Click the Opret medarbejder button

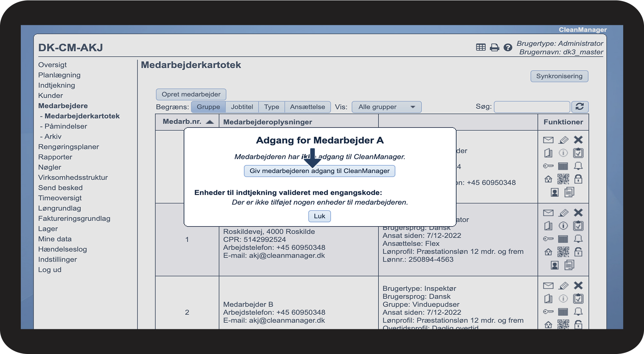click(191, 94)
